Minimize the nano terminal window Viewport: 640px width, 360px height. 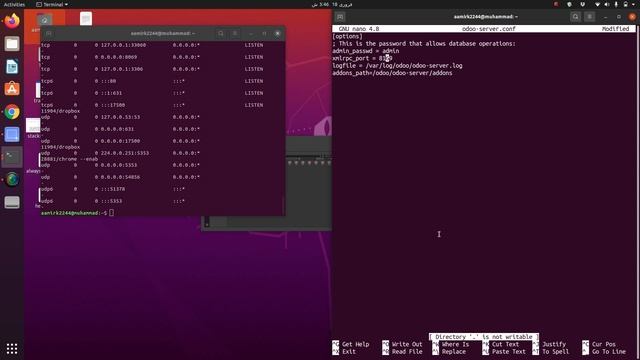[x=605, y=17]
